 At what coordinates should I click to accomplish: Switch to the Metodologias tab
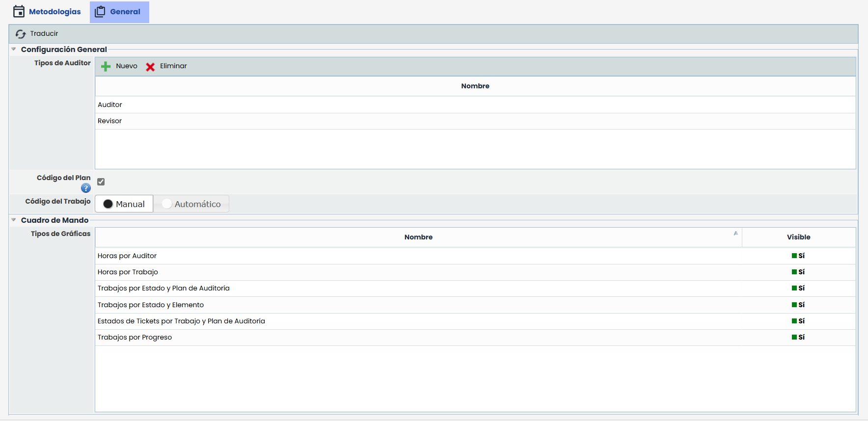54,12
